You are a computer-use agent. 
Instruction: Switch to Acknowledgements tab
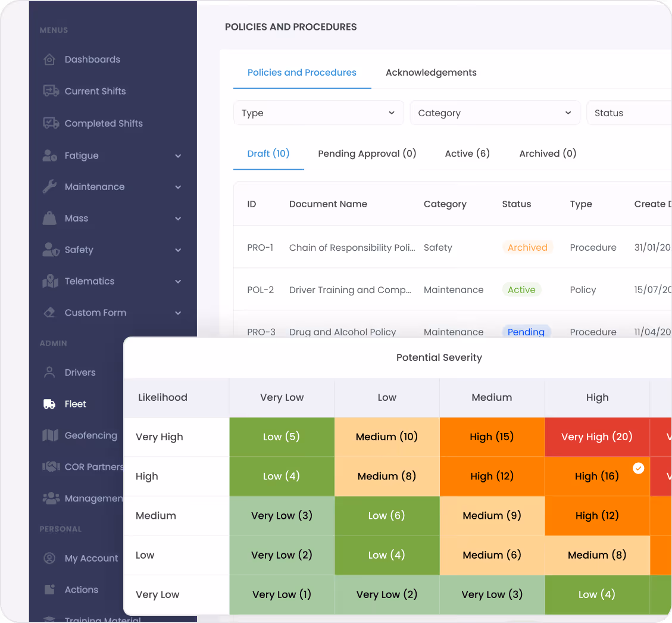(431, 73)
